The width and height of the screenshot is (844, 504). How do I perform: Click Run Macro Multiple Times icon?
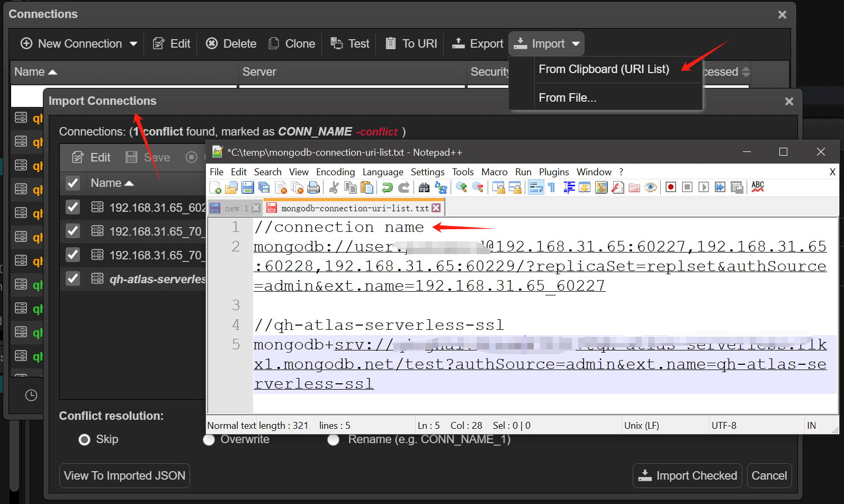(x=720, y=187)
